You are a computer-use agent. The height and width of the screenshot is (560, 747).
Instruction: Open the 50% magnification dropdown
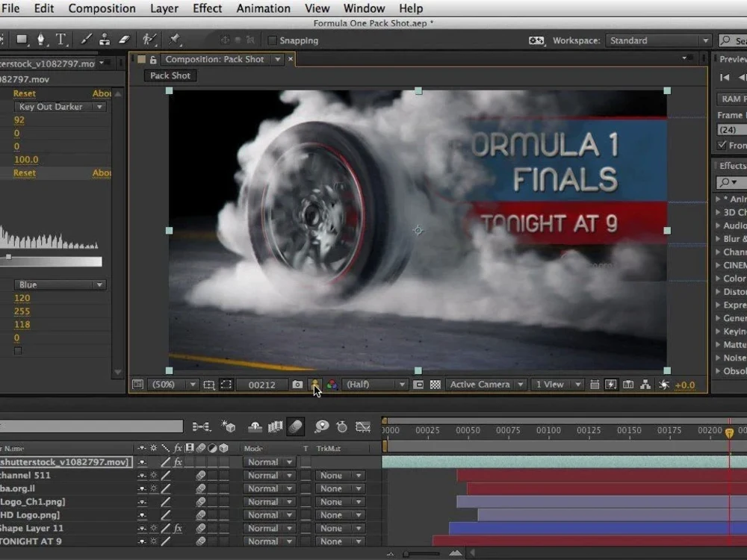tap(173, 385)
